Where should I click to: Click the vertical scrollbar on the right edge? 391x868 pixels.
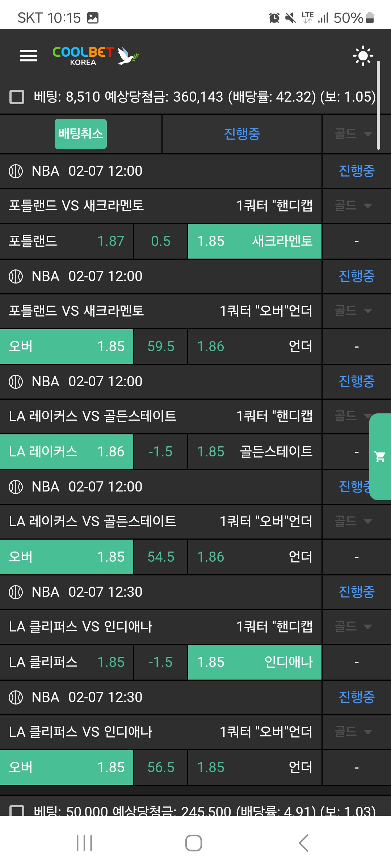(378, 105)
